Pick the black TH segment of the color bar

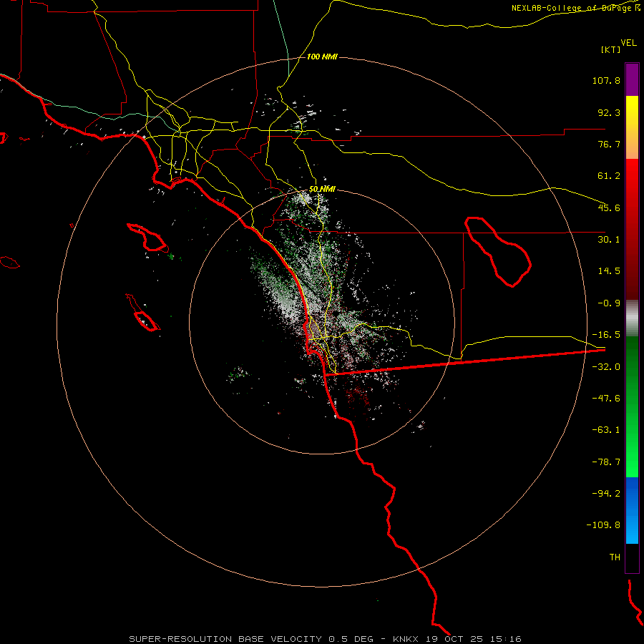(632, 557)
